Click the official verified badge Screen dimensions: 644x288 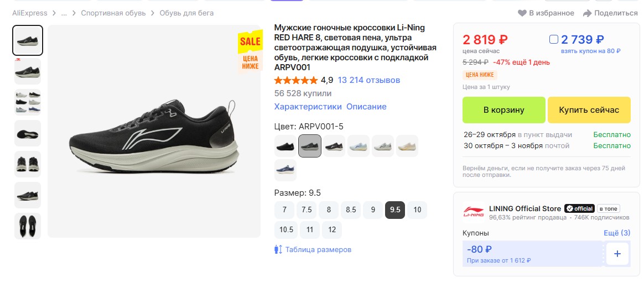coord(579,208)
